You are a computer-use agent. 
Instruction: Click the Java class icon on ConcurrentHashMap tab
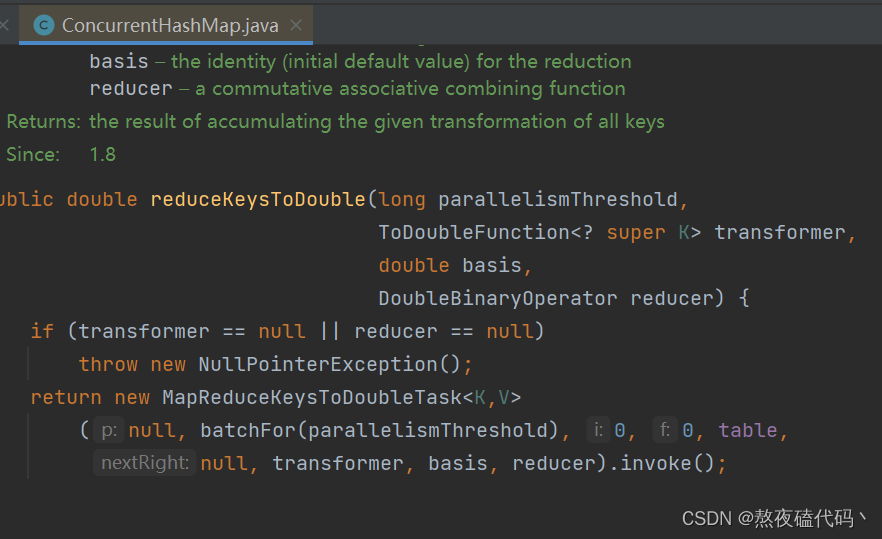point(44,25)
